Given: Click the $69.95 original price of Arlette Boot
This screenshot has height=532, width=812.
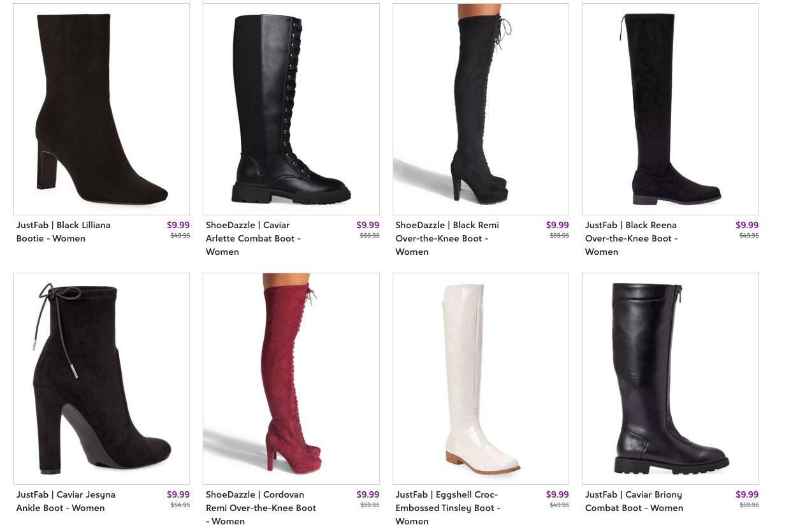Looking at the screenshot, I should click(370, 236).
